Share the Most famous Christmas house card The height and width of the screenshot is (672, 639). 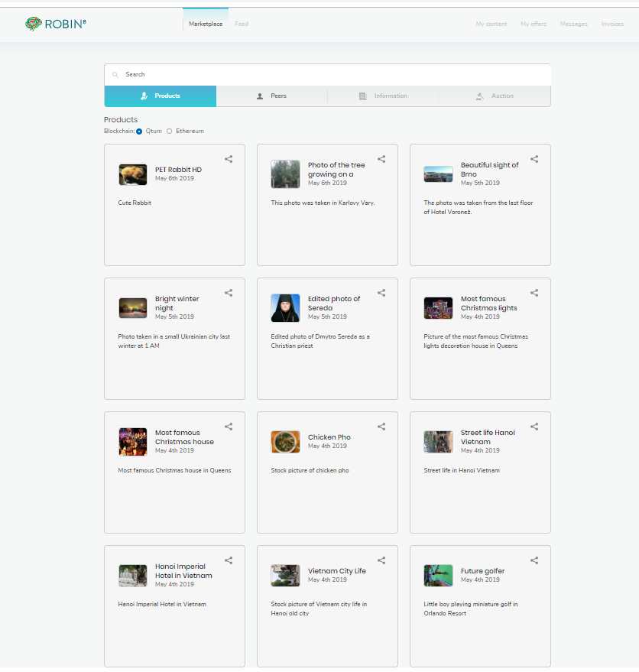pyautogui.click(x=229, y=427)
